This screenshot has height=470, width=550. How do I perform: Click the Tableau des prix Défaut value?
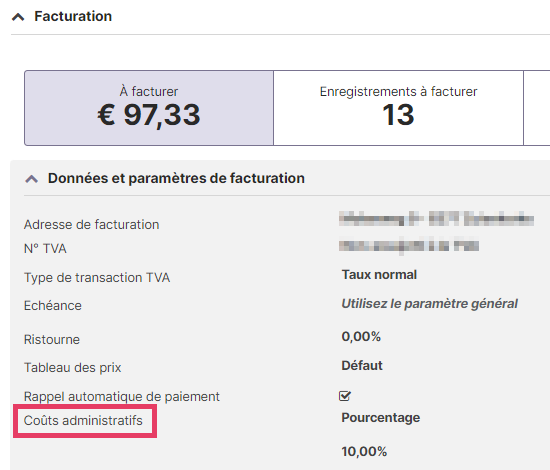point(362,365)
